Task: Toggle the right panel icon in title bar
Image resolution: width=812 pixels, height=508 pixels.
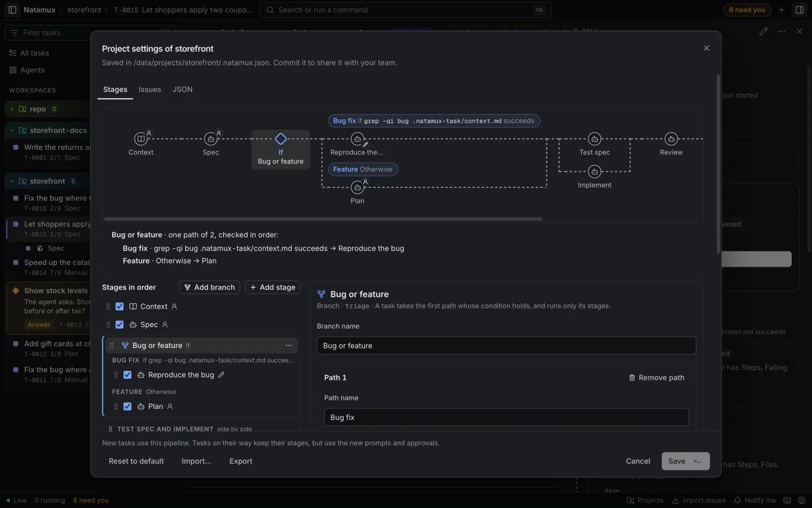Action: click(799, 10)
